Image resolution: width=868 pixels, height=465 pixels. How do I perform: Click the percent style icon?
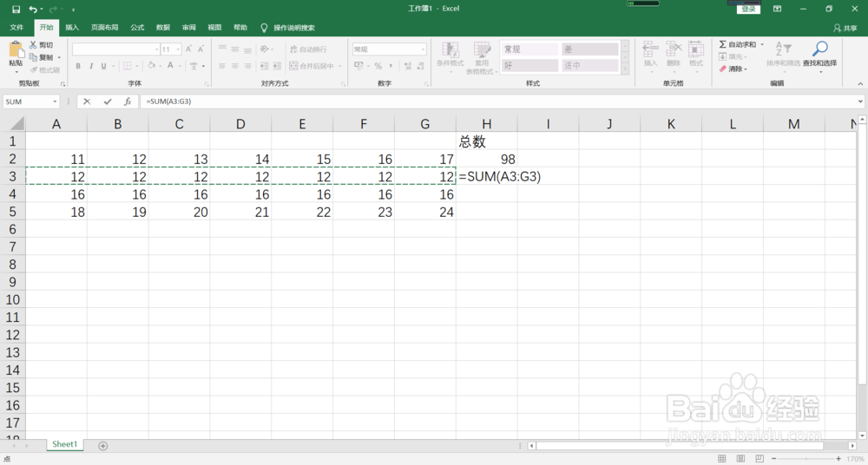pyautogui.click(x=378, y=66)
